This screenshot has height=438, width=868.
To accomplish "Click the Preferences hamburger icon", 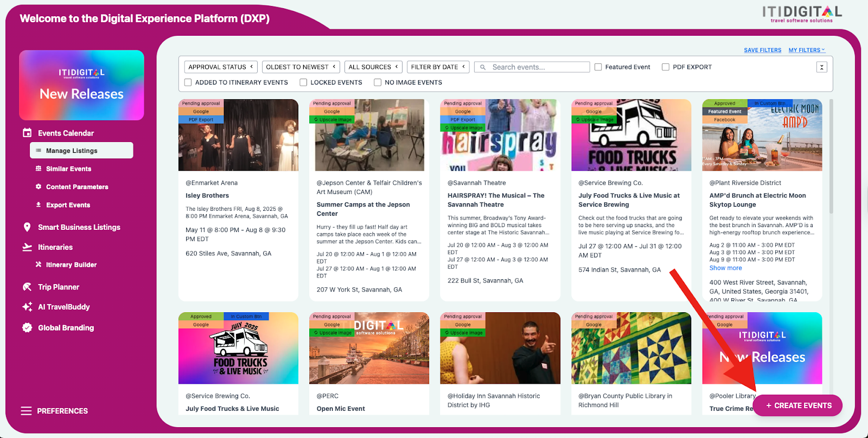I will click(x=26, y=411).
